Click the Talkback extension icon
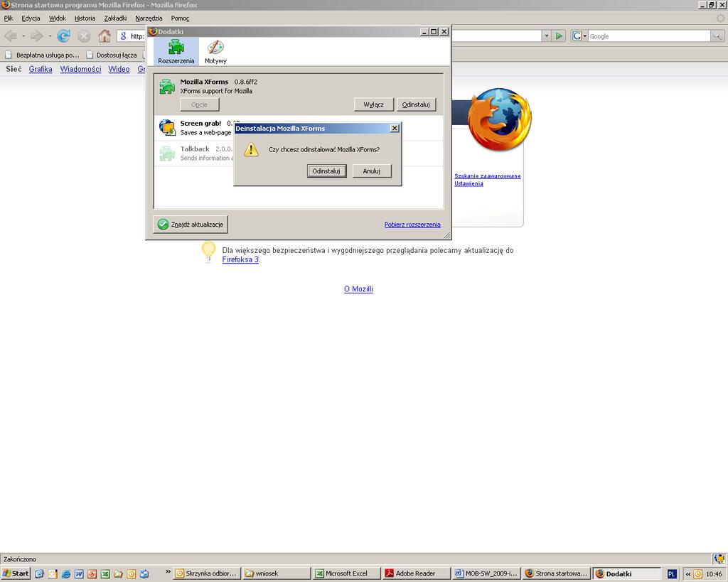This screenshot has width=728, height=582. coord(167,153)
